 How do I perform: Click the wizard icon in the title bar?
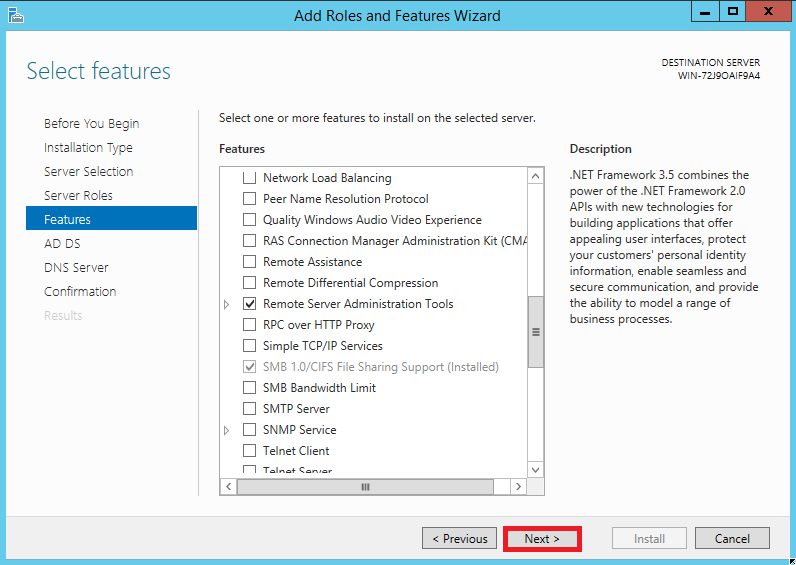point(16,15)
